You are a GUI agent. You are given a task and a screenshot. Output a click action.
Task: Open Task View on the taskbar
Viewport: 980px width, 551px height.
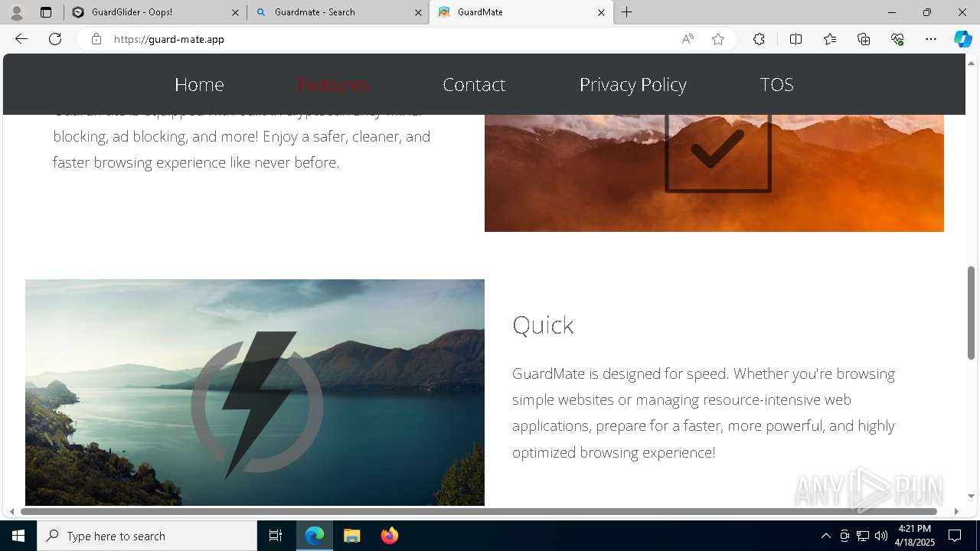(x=276, y=536)
